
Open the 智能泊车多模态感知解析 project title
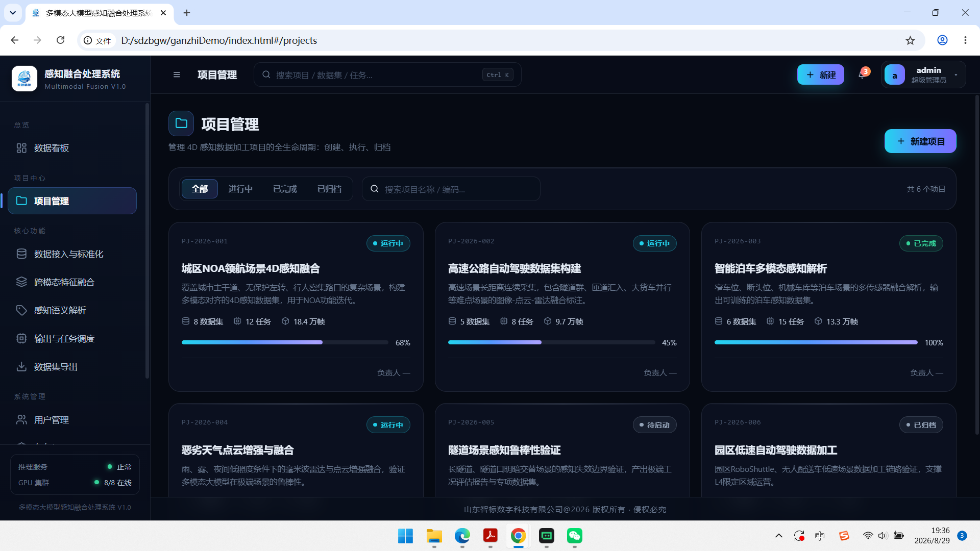pyautogui.click(x=771, y=268)
